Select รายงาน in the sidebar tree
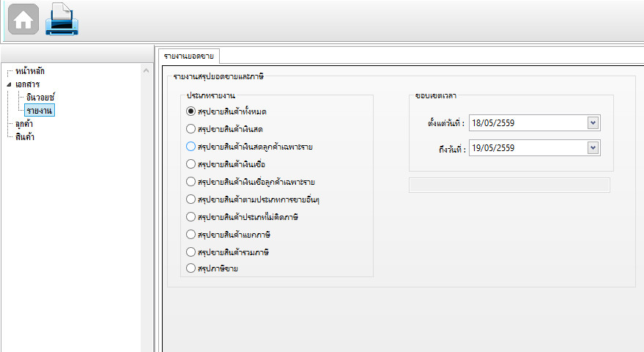 coord(39,111)
